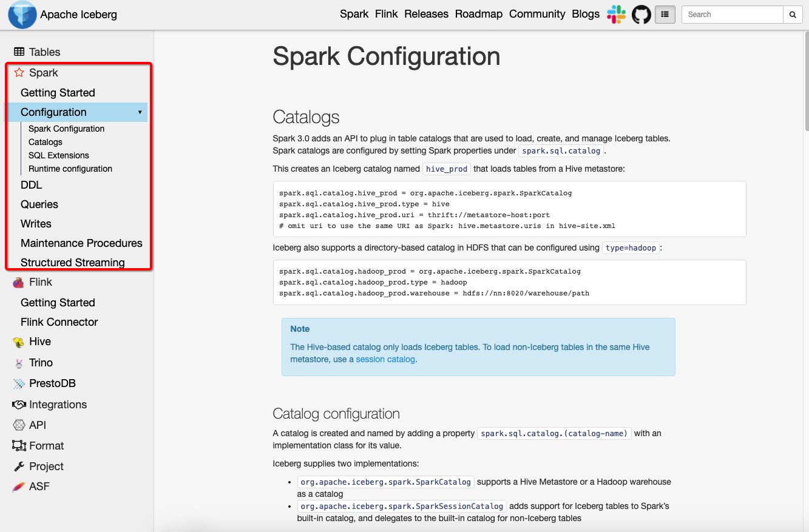
Task: Click the Flink squirrel icon in sidebar
Action: 19,282
